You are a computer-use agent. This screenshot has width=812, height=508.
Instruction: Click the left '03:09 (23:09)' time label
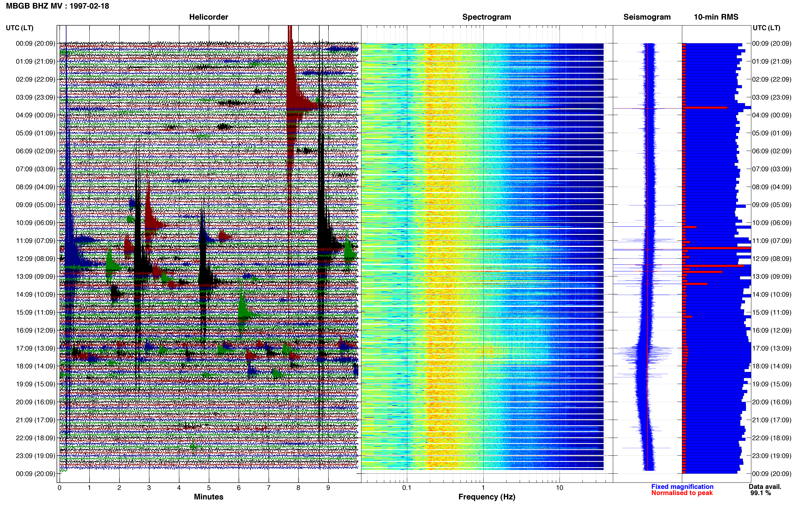[36, 97]
